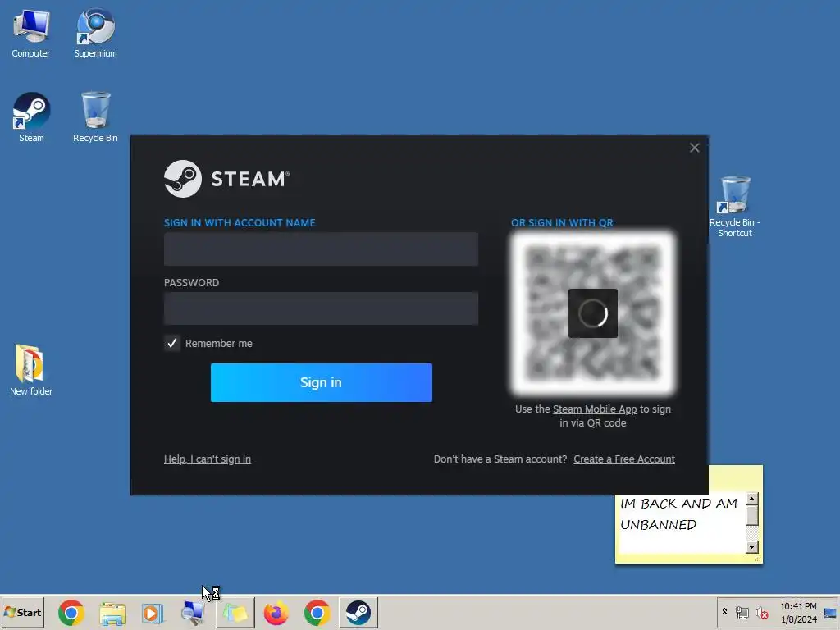Image resolution: width=840 pixels, height=630 pixels.
Task: Open Firefox from the taskbar
Action: [276, 613]
